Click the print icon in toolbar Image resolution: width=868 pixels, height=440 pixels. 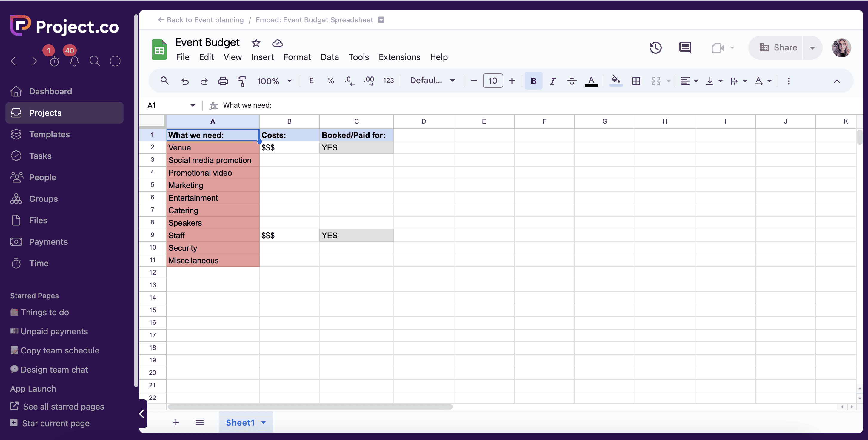223,81
